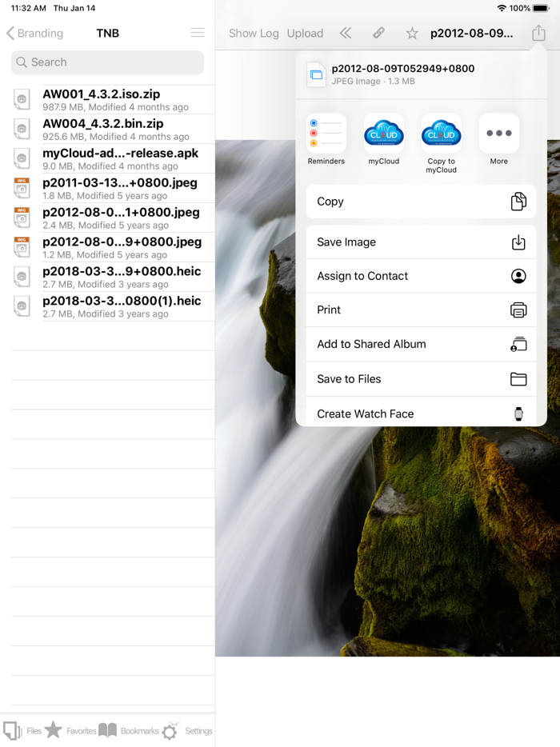Tap Wi-Fi indicator in status bar
The height and width of the screenshot is (747, 560).
(x=502, y=8)
